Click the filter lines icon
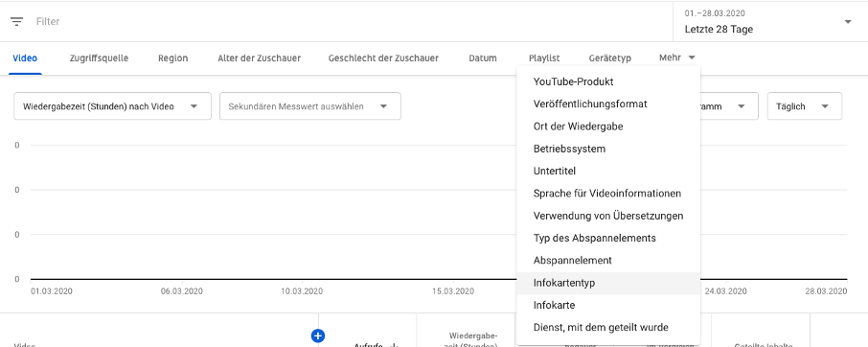This screenshot has width=868, height=347. click(x=16, y=22)
